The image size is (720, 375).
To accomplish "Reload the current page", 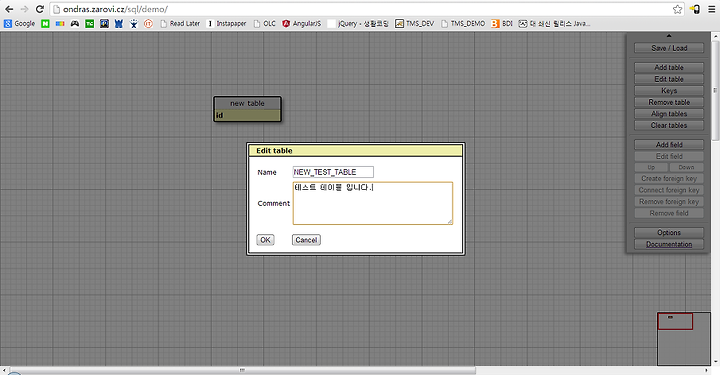I will (40, 9).
